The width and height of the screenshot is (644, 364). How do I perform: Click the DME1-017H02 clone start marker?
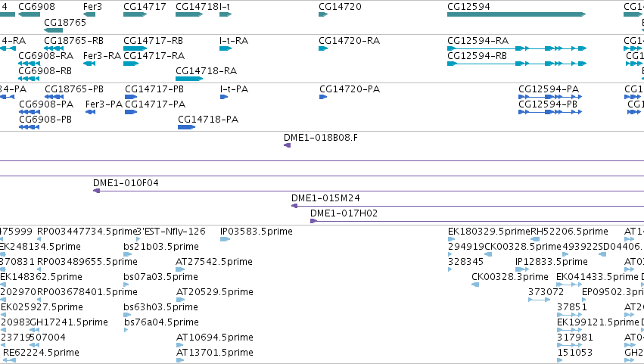314,221
